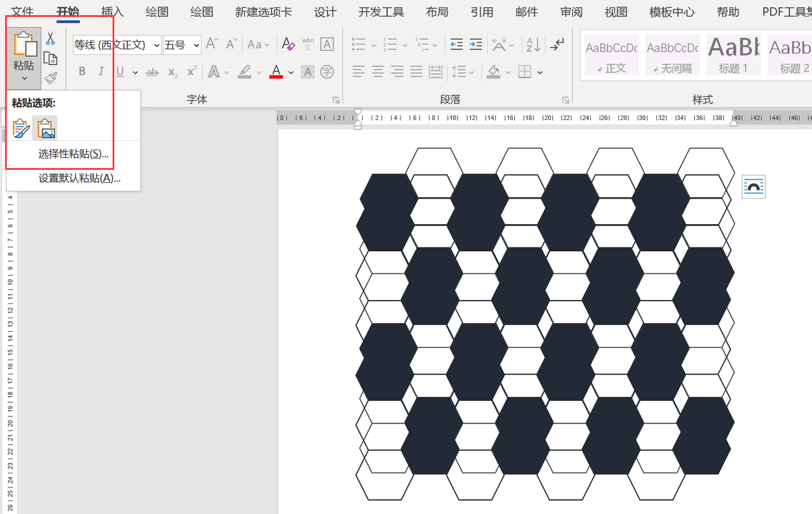Open the font size dropdown 五号

(x=196, y=45)
